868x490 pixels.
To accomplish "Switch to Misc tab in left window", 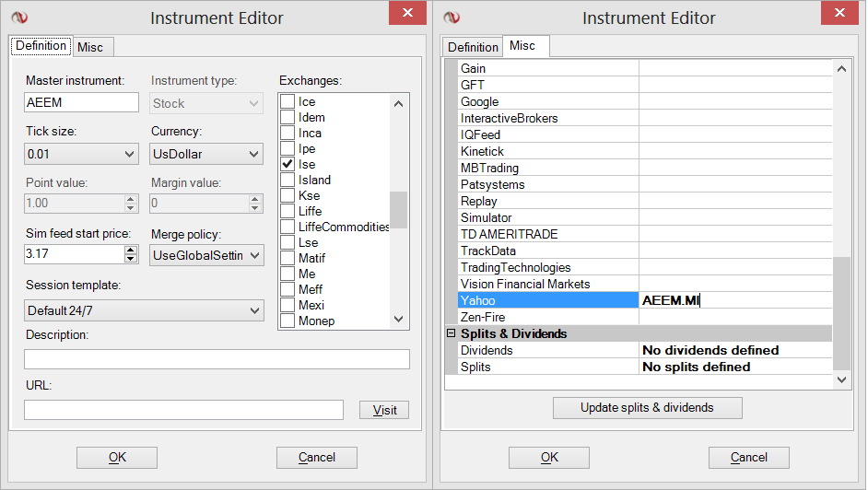I will pos(90,47).
